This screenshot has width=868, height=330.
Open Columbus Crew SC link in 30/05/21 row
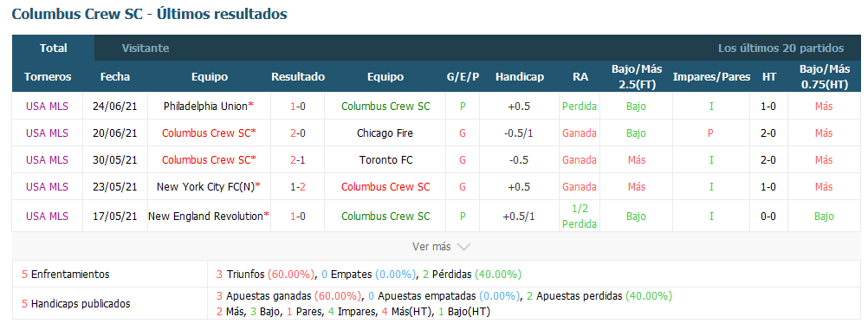209,160
